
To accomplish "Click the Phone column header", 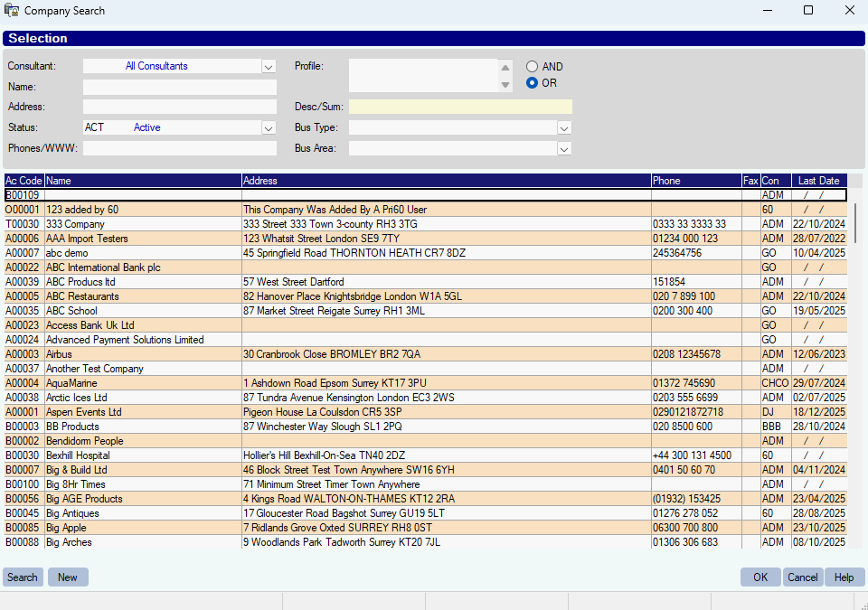I will [696, 181].
